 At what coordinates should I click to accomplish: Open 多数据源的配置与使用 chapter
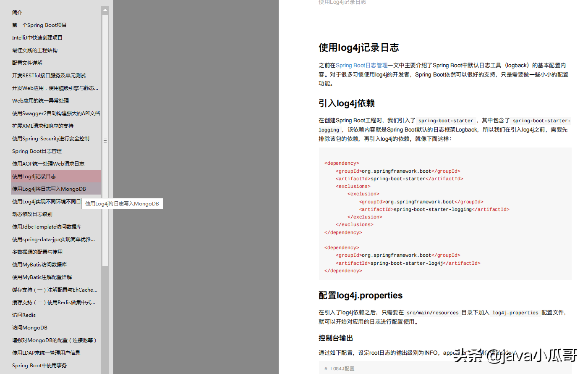(x=37, y=252)
